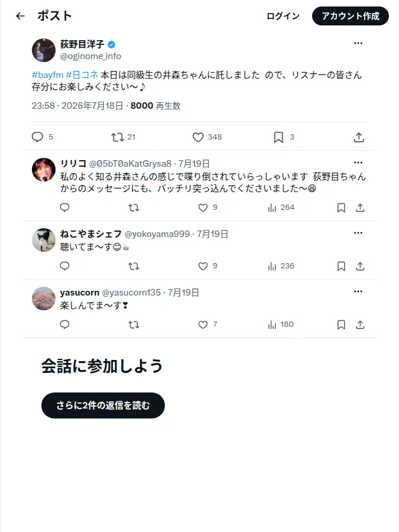
Task: Open more options on yasucorn's reply
Action: 358,291
